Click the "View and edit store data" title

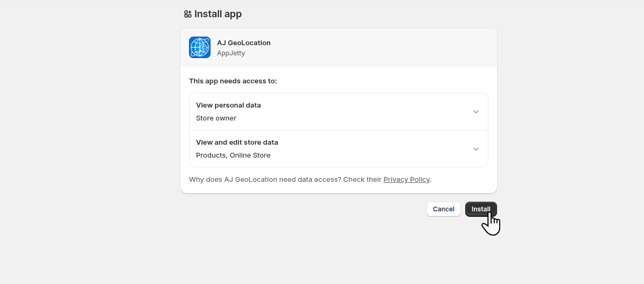(237, 142)
